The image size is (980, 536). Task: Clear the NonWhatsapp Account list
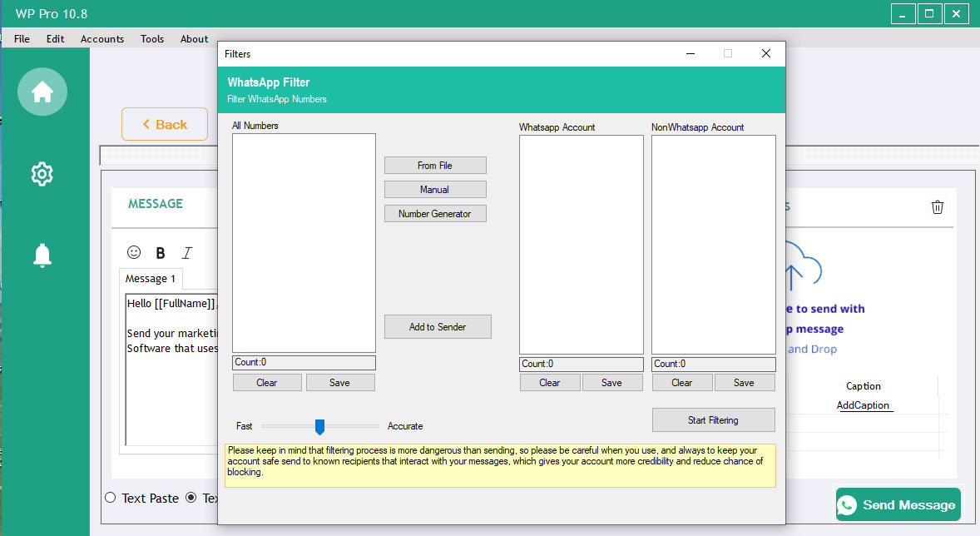[x=682, y=383]
